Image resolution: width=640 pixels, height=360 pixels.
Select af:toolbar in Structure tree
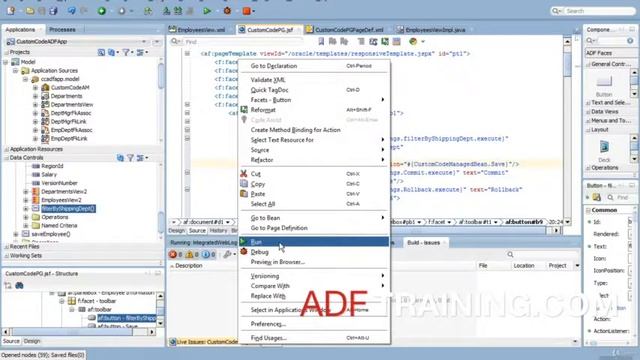[99, 309]
